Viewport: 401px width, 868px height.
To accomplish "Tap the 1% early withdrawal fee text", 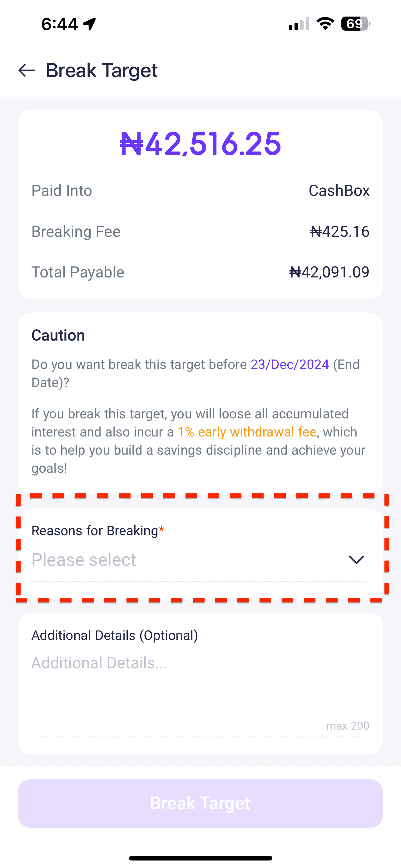I will 247,432.
